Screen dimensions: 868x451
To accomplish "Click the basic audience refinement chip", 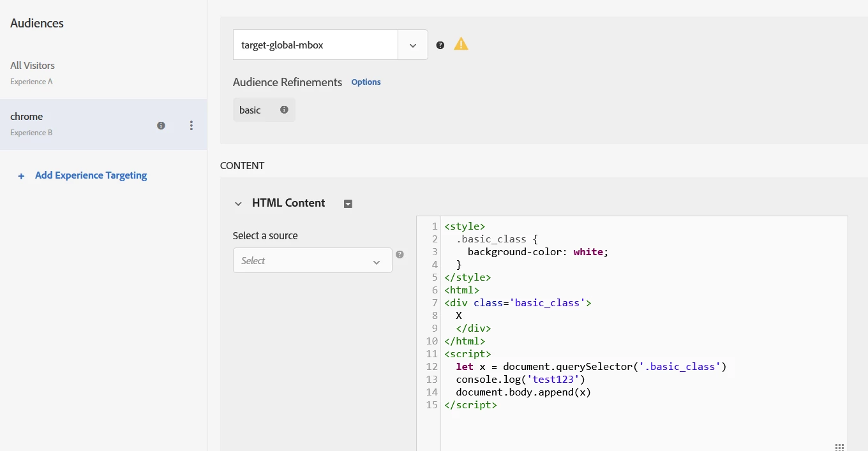I will (264, 110).
